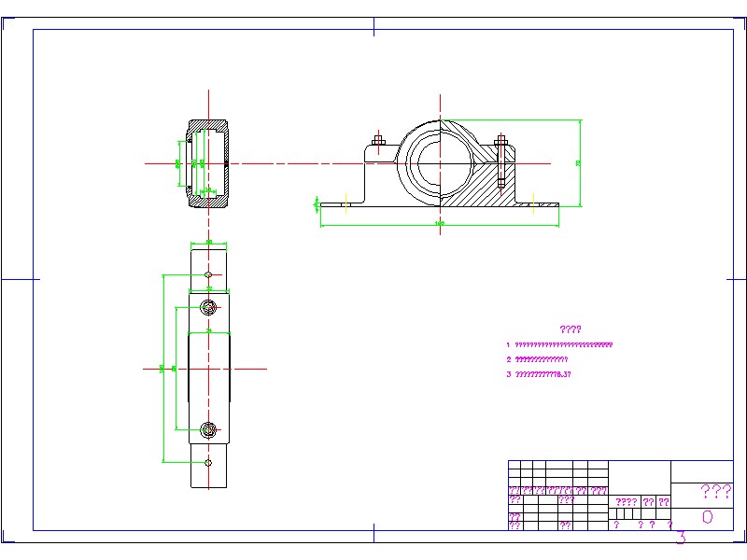Select the vertical height dimension at right
The image size is (747, 560).
click(580, 162)
